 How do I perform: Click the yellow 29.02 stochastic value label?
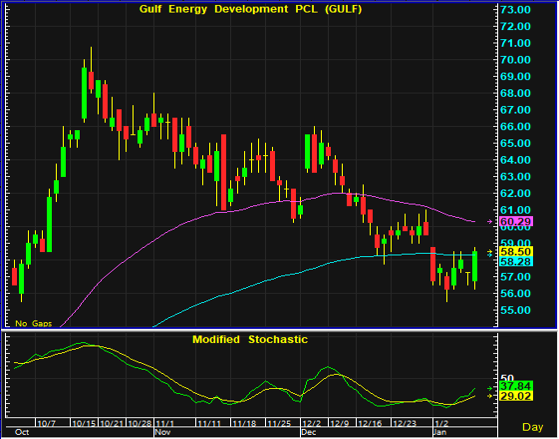[516, 396]
